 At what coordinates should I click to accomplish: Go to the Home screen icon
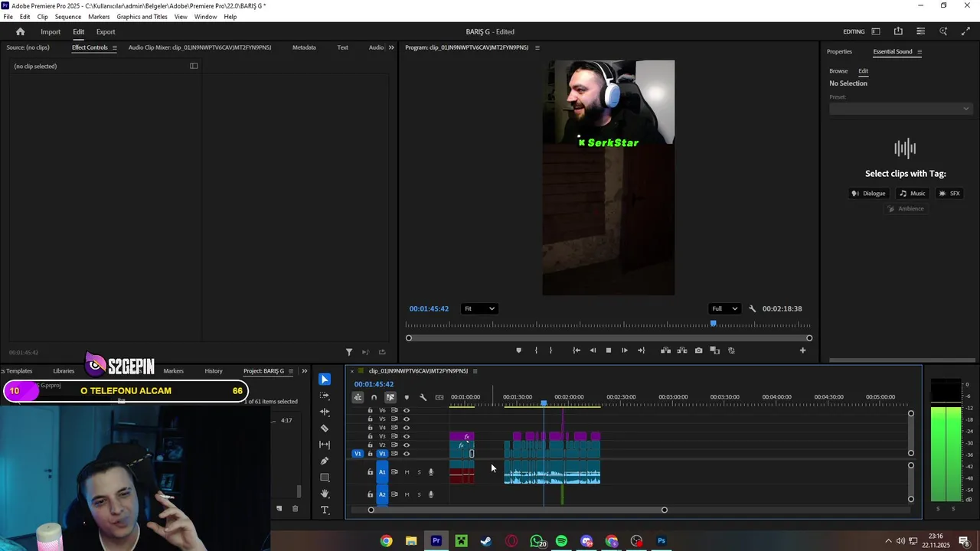(x=20, y=31)
